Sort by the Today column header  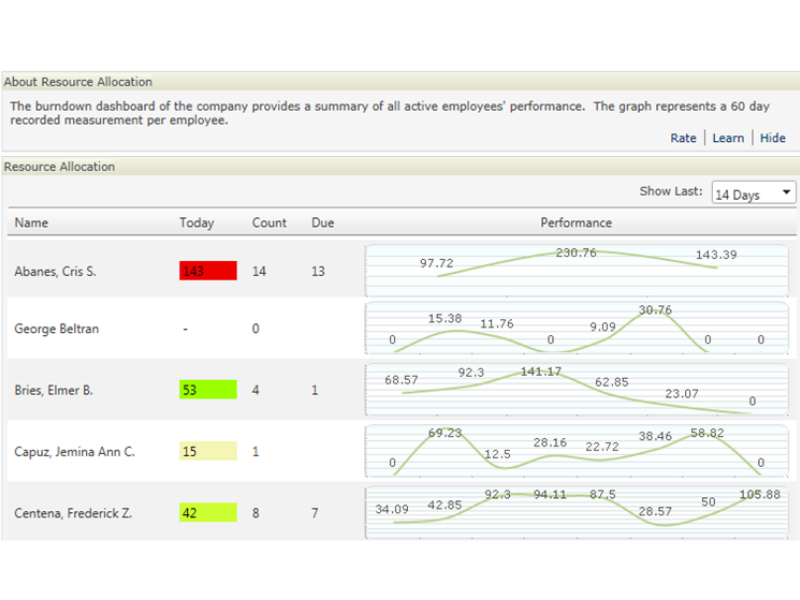tap(196, 223)
